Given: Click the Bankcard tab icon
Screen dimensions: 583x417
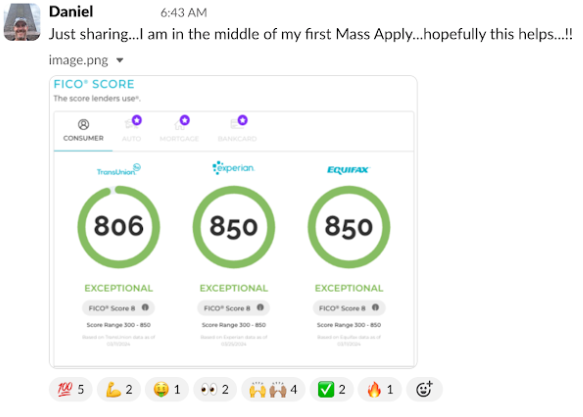Looking at the screenshot, I should pos(238,123).
